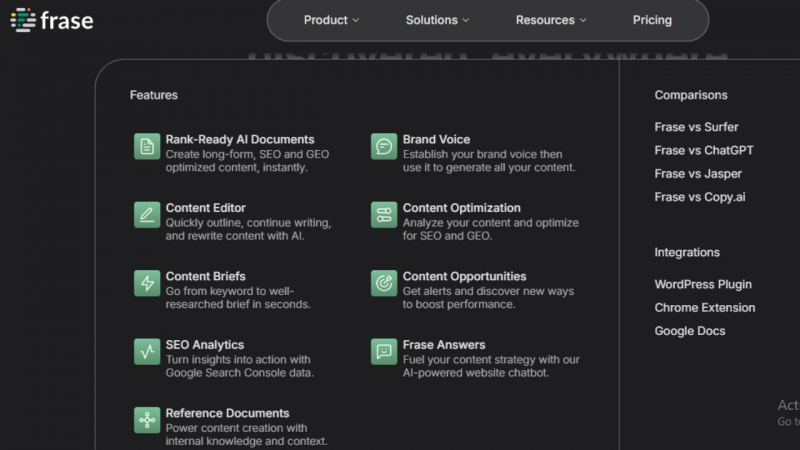
Task: Click the frase wordmark text
Action: coord(67,21)
